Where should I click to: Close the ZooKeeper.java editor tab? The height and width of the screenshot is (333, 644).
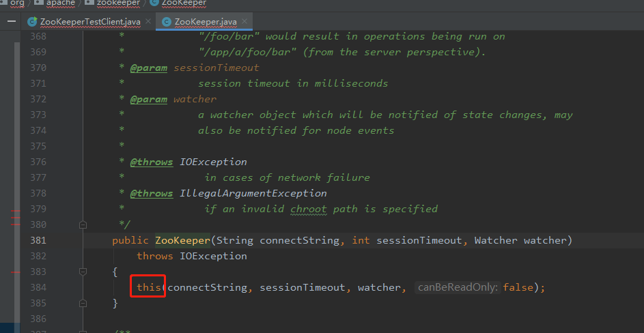pyautogui.click(x=244, y=22)
